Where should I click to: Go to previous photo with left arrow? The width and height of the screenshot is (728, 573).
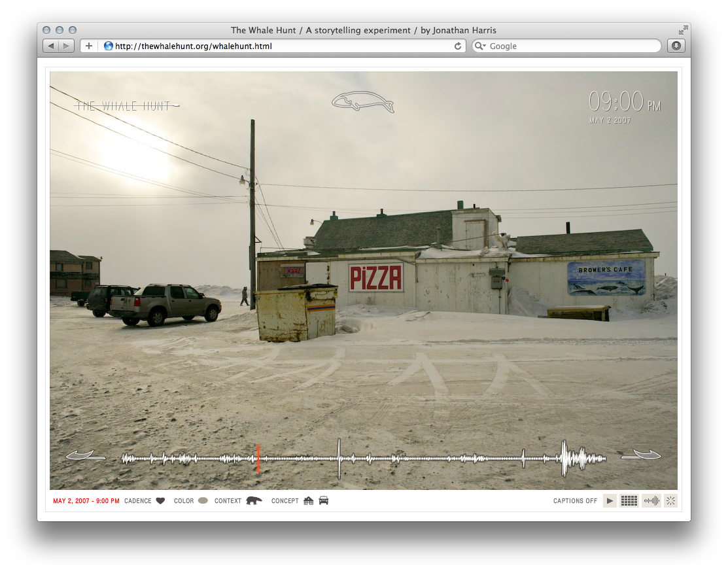pos(85,455)
